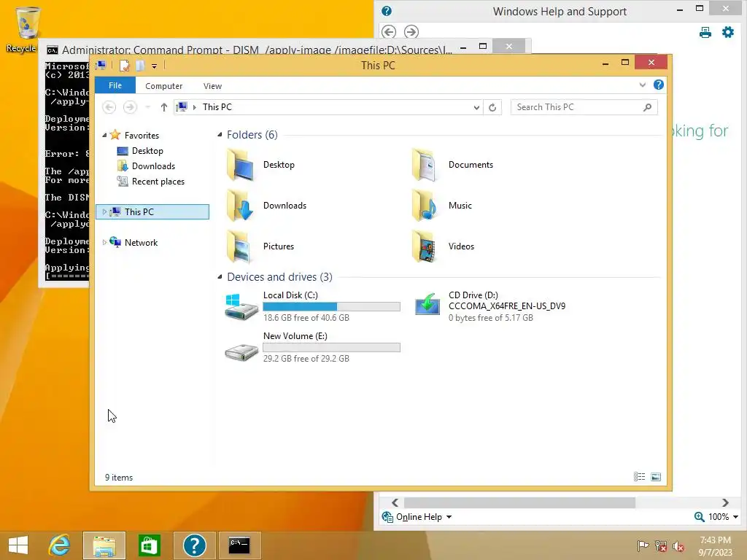
Task: Click the '18.6 GB free of 40.6 GB' text
Action: tap(306, 318)
